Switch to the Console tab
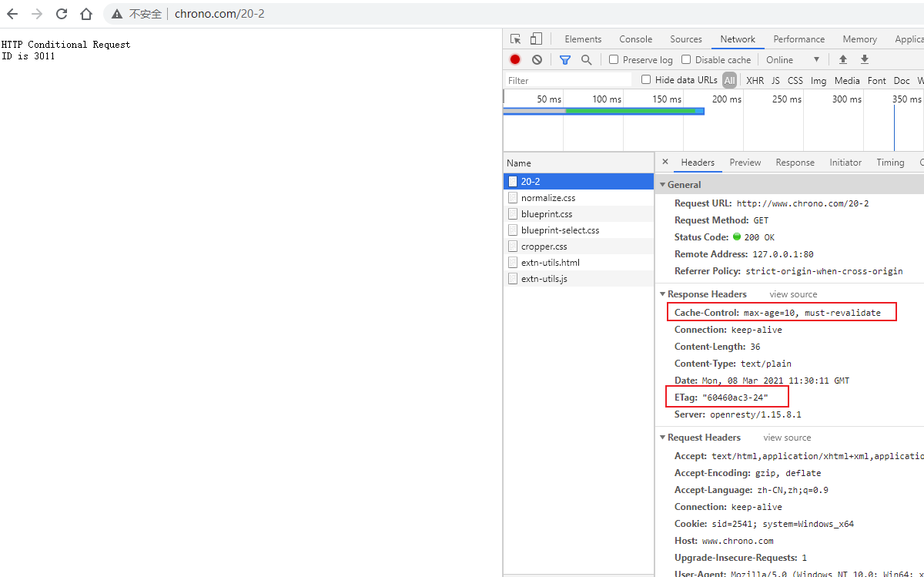 click(x=635, y=39)
